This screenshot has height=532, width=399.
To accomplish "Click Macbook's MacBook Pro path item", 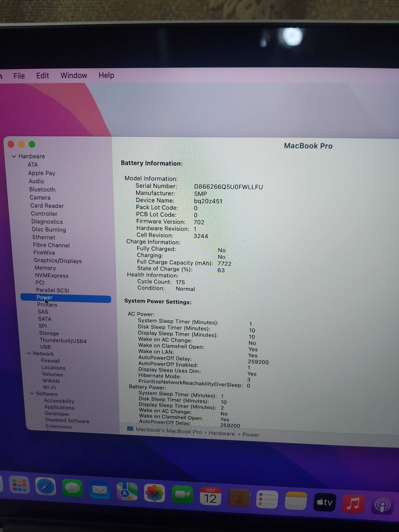I will (x=169, y=431).
